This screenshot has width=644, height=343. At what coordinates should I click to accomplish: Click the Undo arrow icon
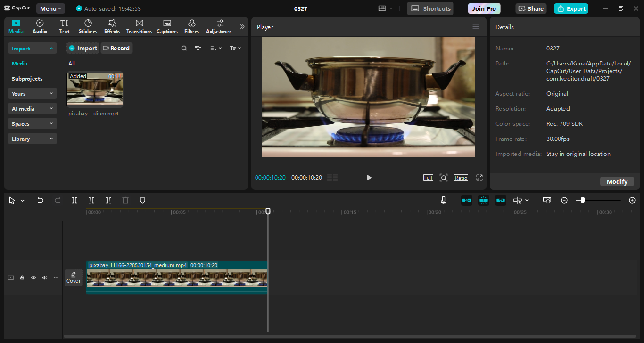click(41, 200)
